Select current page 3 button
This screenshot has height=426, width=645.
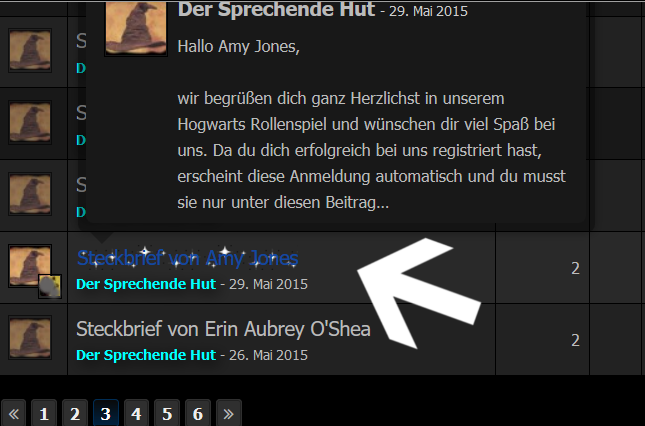[x=106, y=413]
